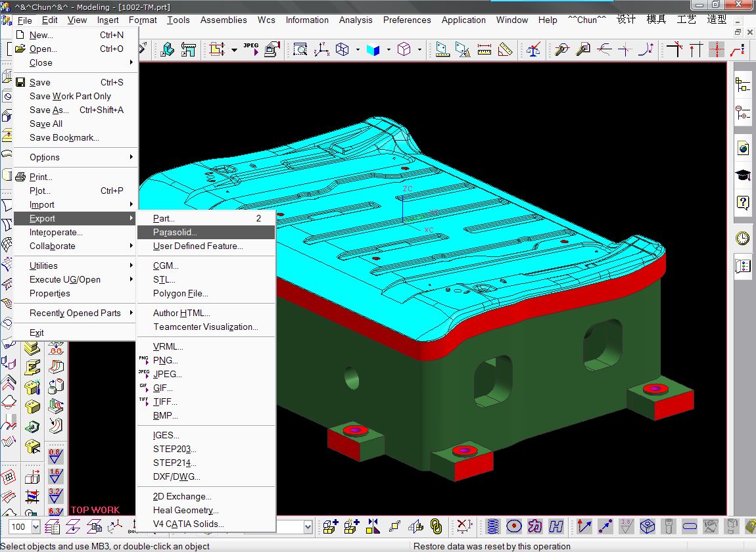Click the graduation cap training icon
Image resolution: width=756 pixels, height=552 pixels.
[742, 175]
